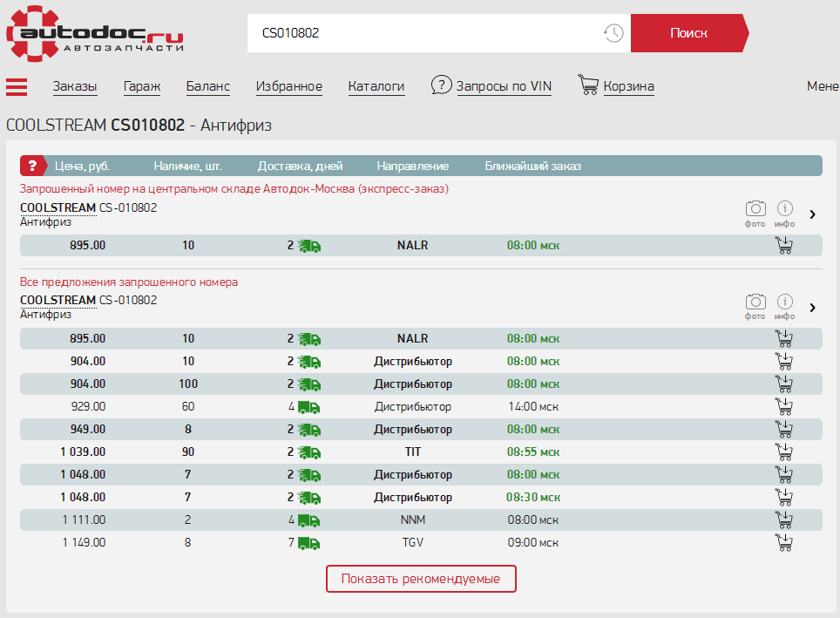Open info in the all-offers COOLSTREAM section
The image size is (840, 618).
785,307
